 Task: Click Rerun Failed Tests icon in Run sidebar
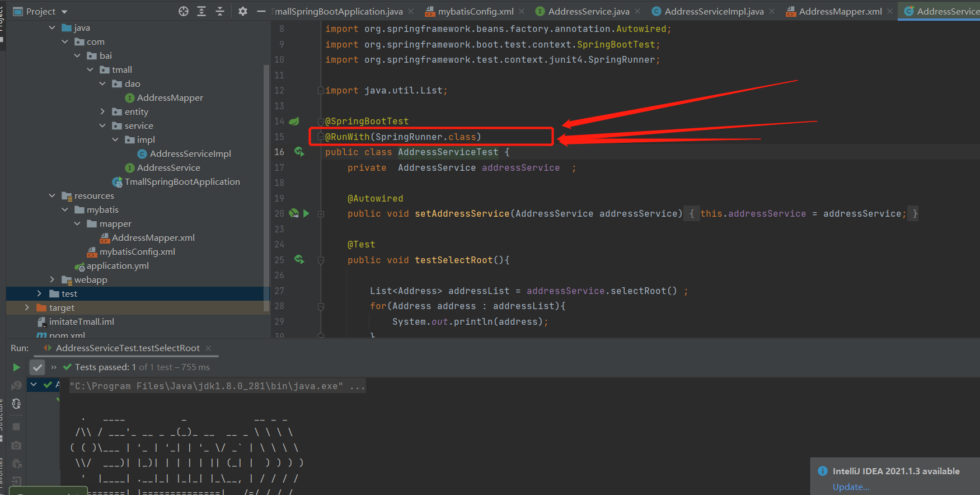[x=16, y=385]
